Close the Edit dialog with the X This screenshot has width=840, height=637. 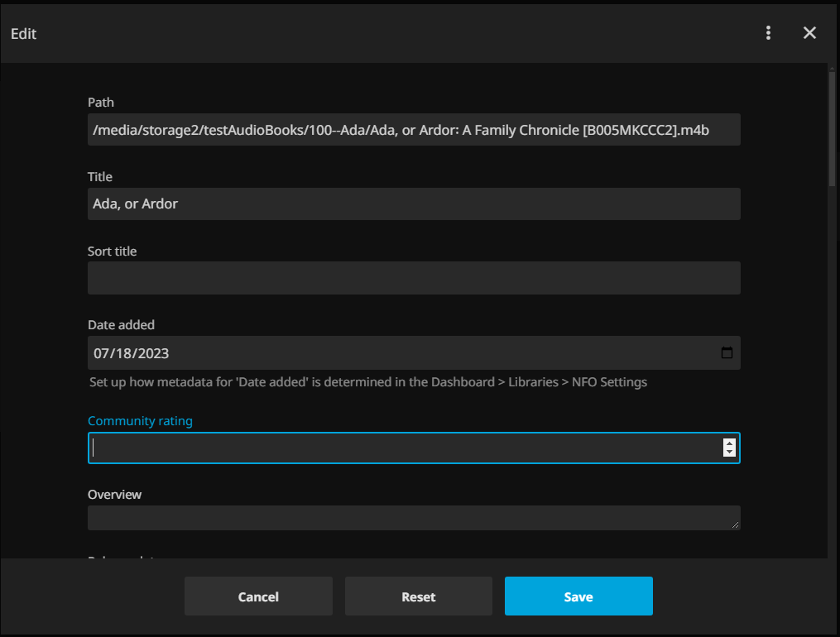tap(809, 33)
